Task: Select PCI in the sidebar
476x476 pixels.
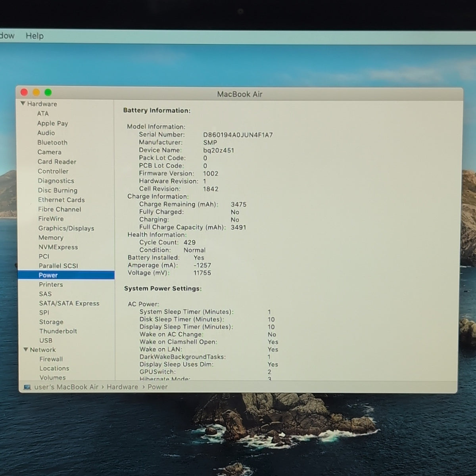Action: [44, 256]
